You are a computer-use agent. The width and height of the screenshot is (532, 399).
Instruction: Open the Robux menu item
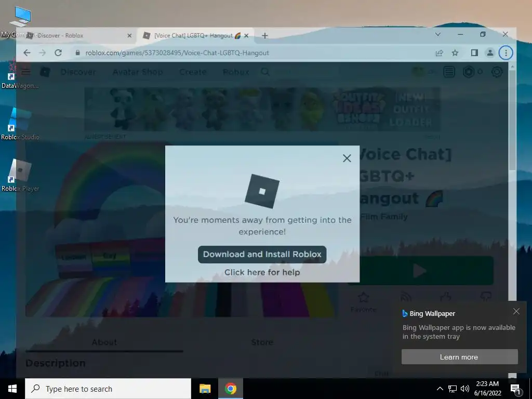click(x=236, y=72)
